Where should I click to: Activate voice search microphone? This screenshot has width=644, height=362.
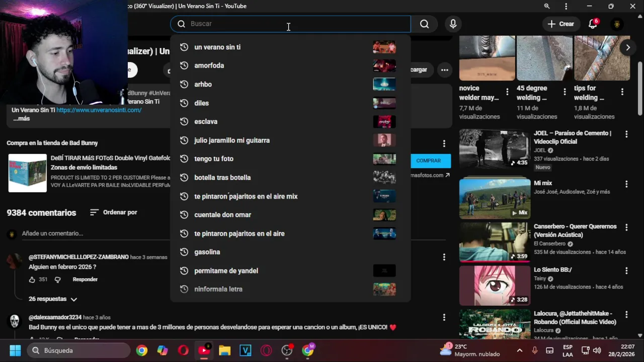point(453,24)
